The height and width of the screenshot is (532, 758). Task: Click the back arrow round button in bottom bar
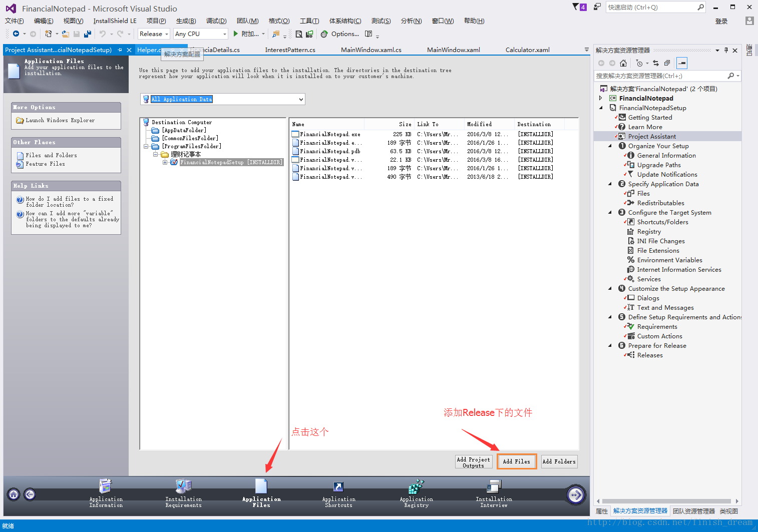coord(30,494)
